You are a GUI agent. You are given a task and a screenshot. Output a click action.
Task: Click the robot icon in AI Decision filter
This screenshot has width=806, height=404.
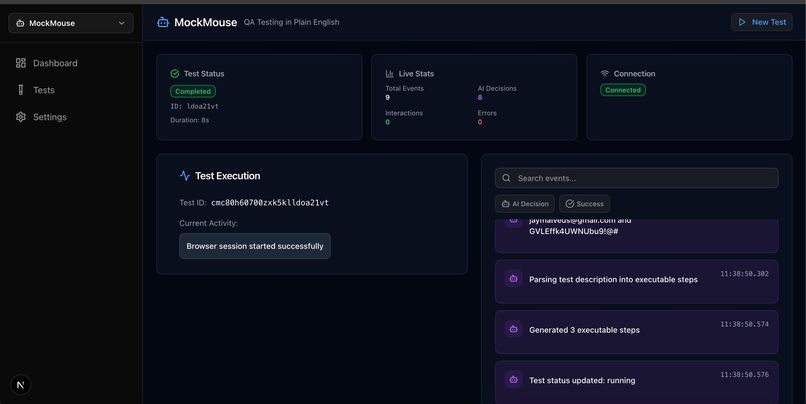coord(505,204)
